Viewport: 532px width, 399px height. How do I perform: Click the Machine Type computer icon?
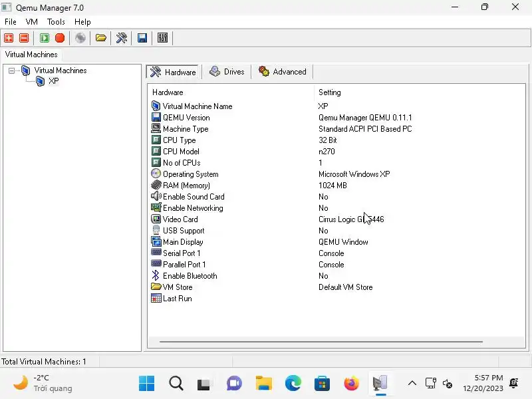click(x=156, y=128)
